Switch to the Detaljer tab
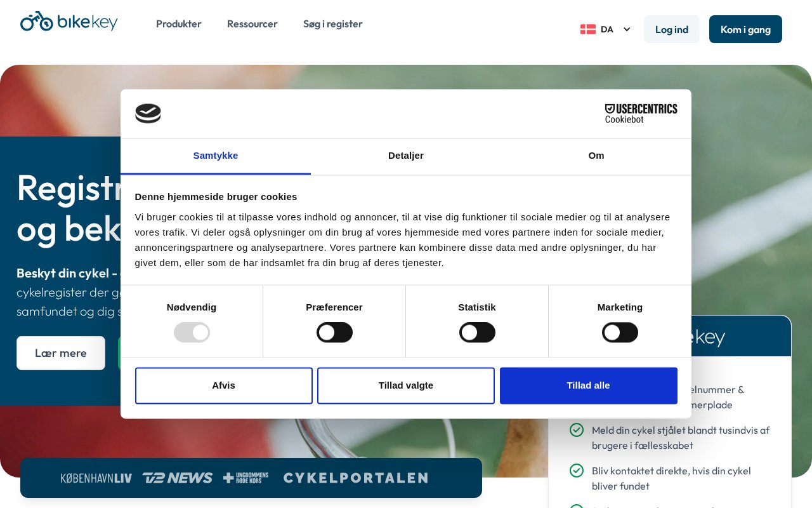This screenshot has height=508, width=812. coord(406,156)
